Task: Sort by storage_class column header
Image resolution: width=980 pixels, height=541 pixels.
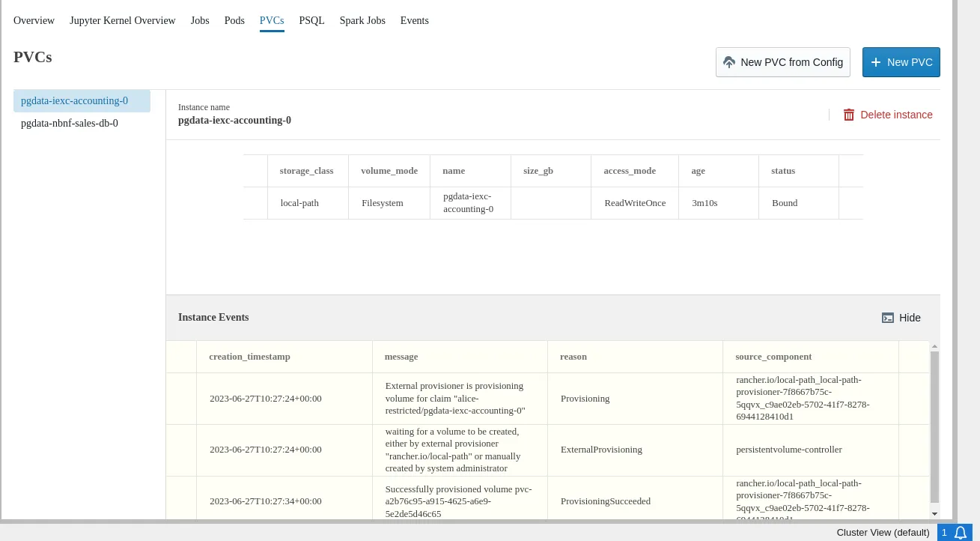Action: pos(307,171)
